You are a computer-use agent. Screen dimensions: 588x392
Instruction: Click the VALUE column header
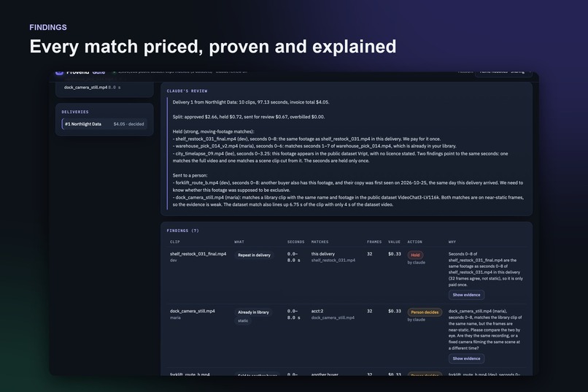point(394,242)
